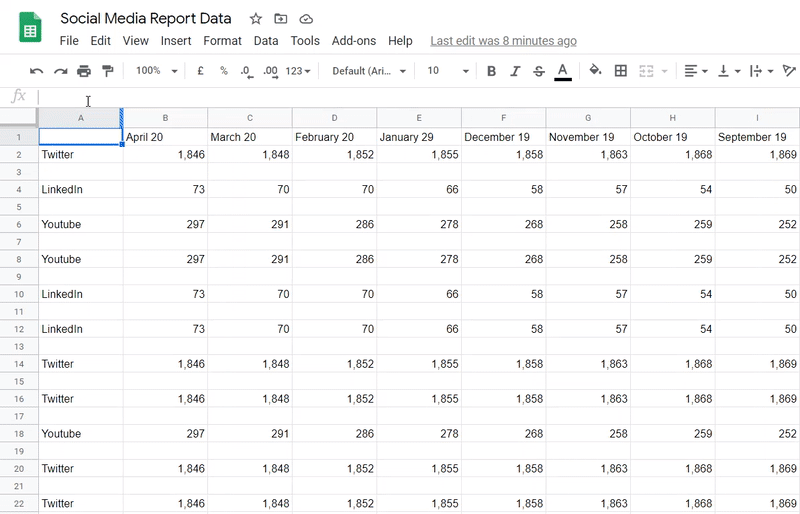Screen dimensions: 800x514
Task: Open the 'Last edit was 8 minutes ago' link
Action: [x=504, y=41]
